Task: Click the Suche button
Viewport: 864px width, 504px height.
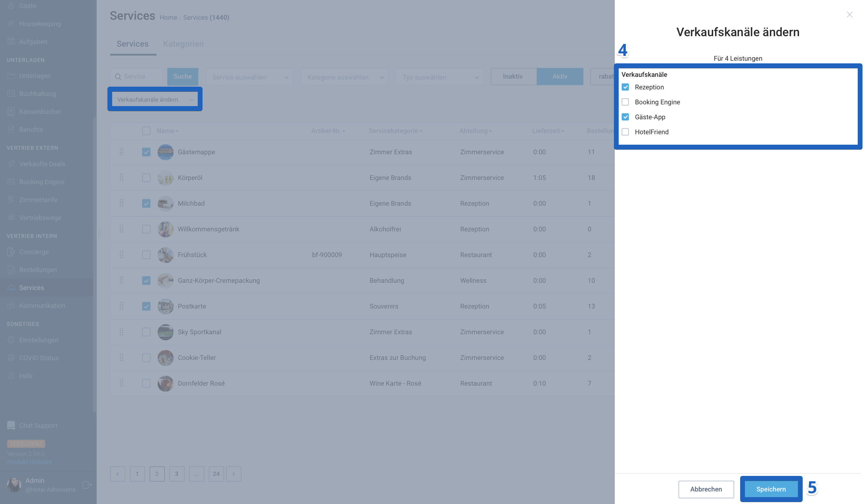Action: (x=182, y=77)
